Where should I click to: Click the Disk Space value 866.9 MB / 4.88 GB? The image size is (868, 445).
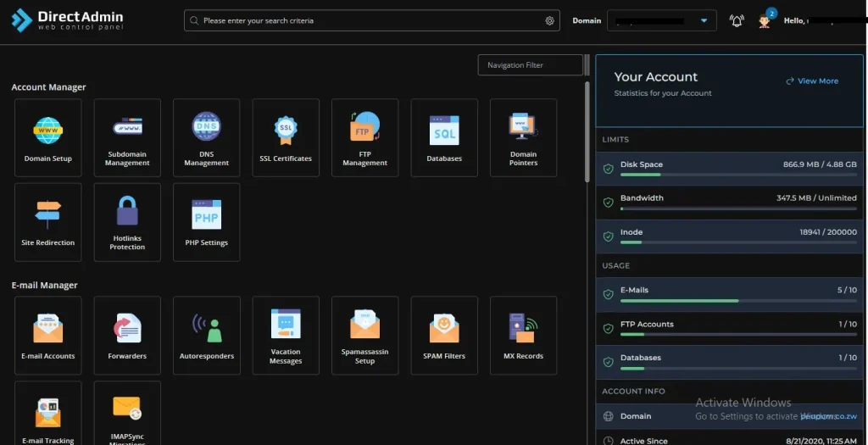coord(820,164)
